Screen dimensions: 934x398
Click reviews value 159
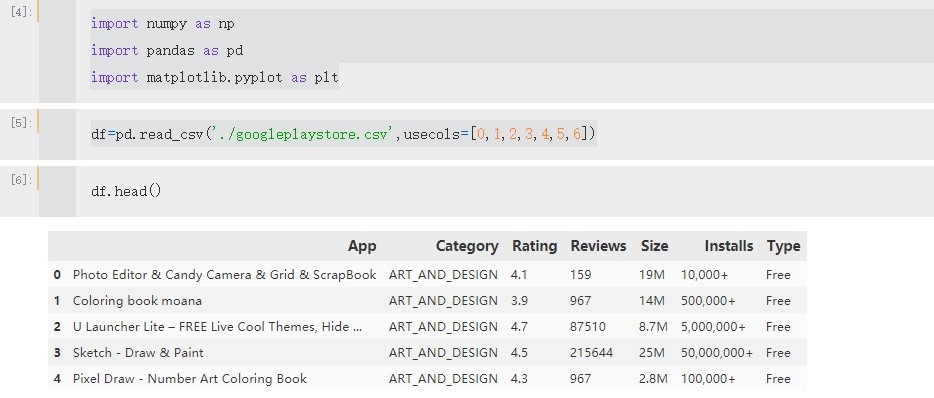[580, 275]
